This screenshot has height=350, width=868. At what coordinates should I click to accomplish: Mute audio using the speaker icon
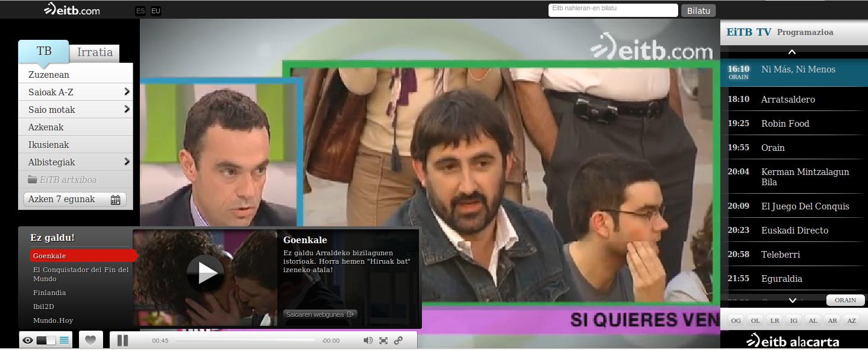pyautogui.click(x=368, y=340)
